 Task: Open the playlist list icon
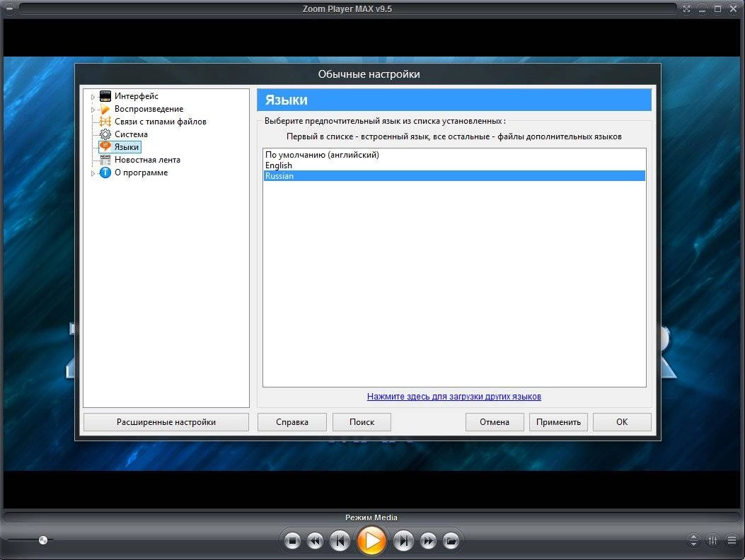(732, 540)
